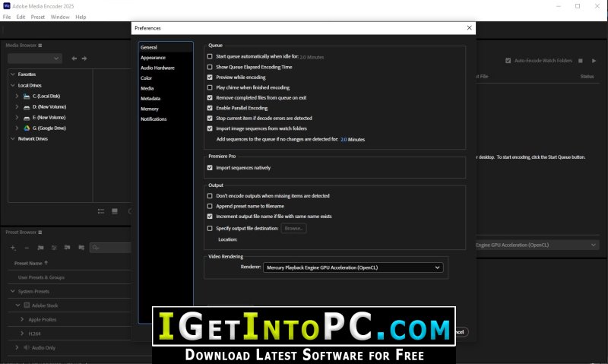Screen dimensions: 608x364
Task: Open the Video Rendering Renderer dropdown
Action: [353, 267]
